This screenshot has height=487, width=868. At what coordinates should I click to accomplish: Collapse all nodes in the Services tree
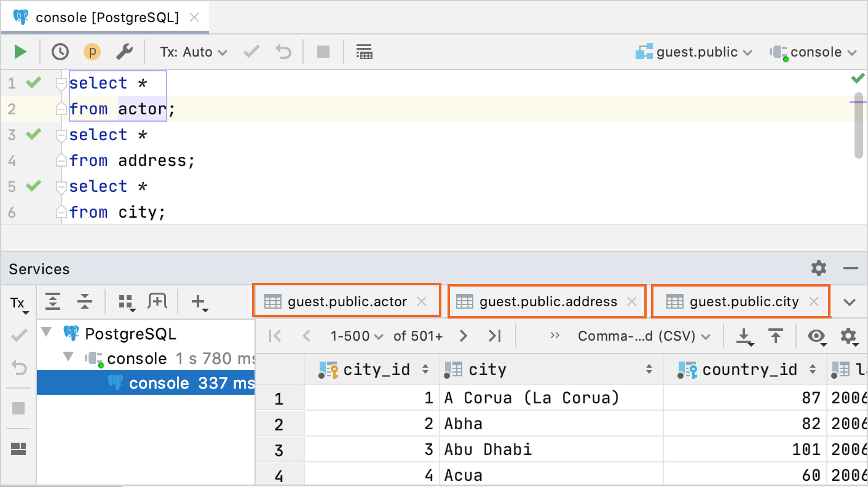coord(85,301)
